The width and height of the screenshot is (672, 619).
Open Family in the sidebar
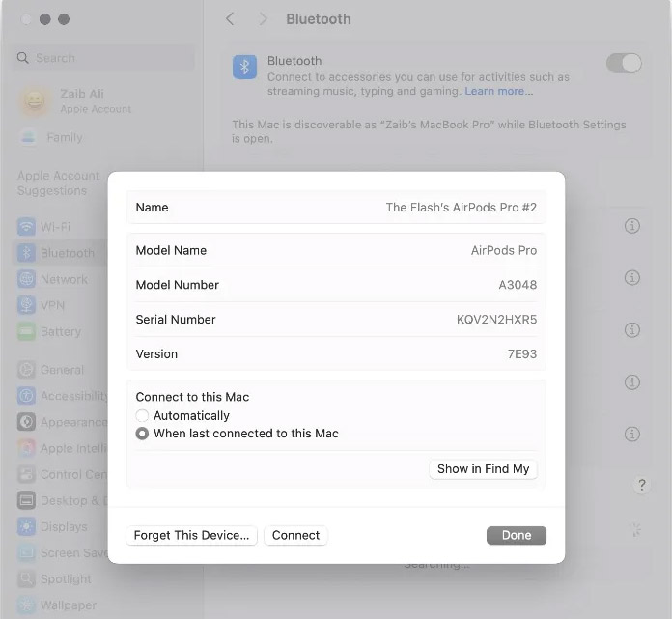(x=65, y=137)
